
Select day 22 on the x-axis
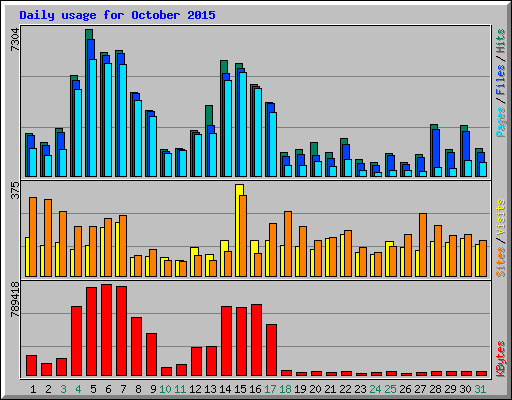click(345, 389)
